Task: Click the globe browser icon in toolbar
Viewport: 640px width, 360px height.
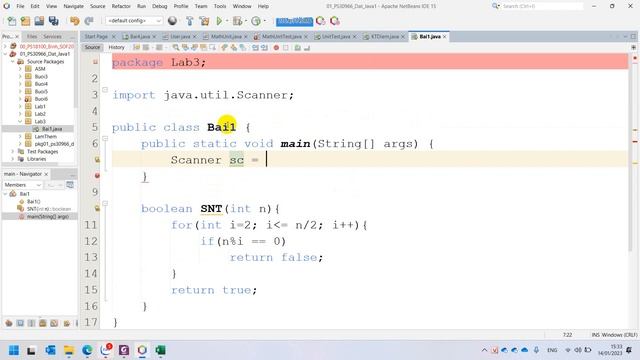Action: point(173,21)
